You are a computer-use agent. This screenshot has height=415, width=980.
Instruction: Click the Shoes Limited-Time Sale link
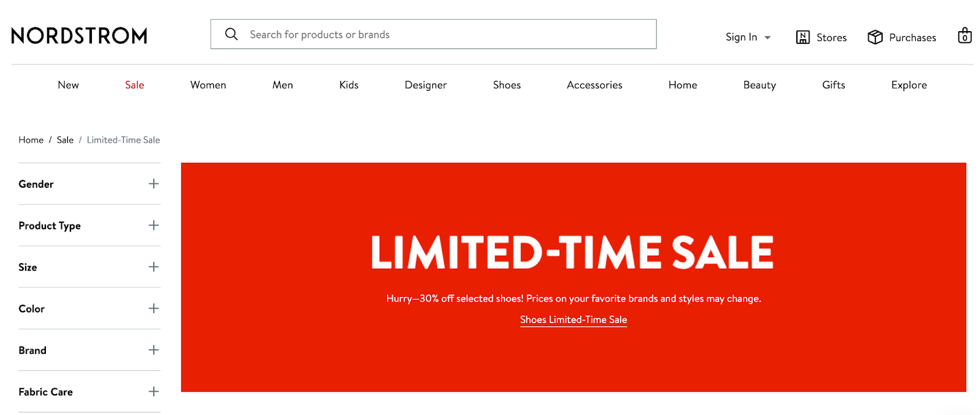[x=573, y=319]
